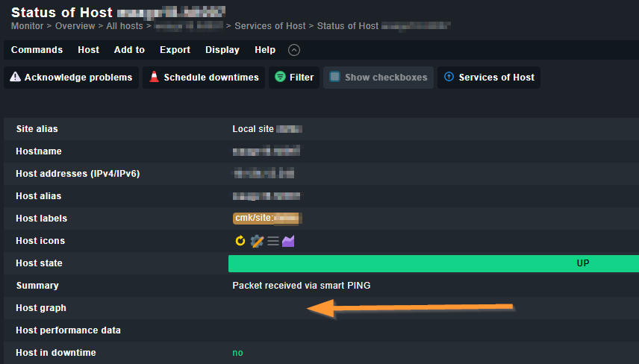Navigate to Overview breadcrumb link
Screen dimensions: 639x364
[75, 26]
